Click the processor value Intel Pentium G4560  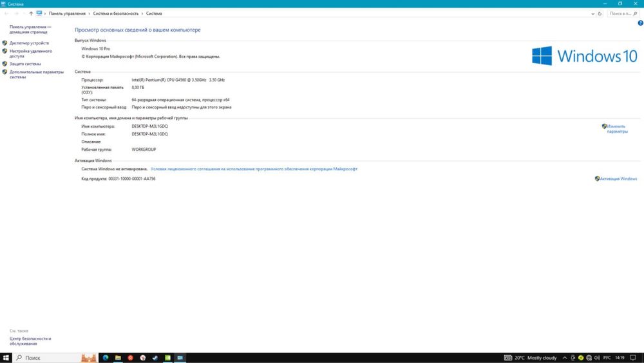pyautogui.click(x=178, y=80)
